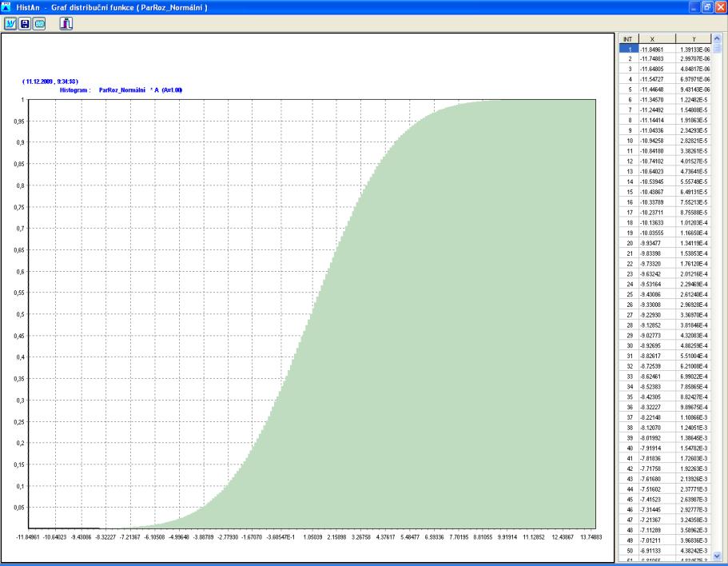This screenshot has height=566, width=728.
Task: Select row number 15 in INT column
Action: point(629,192)
